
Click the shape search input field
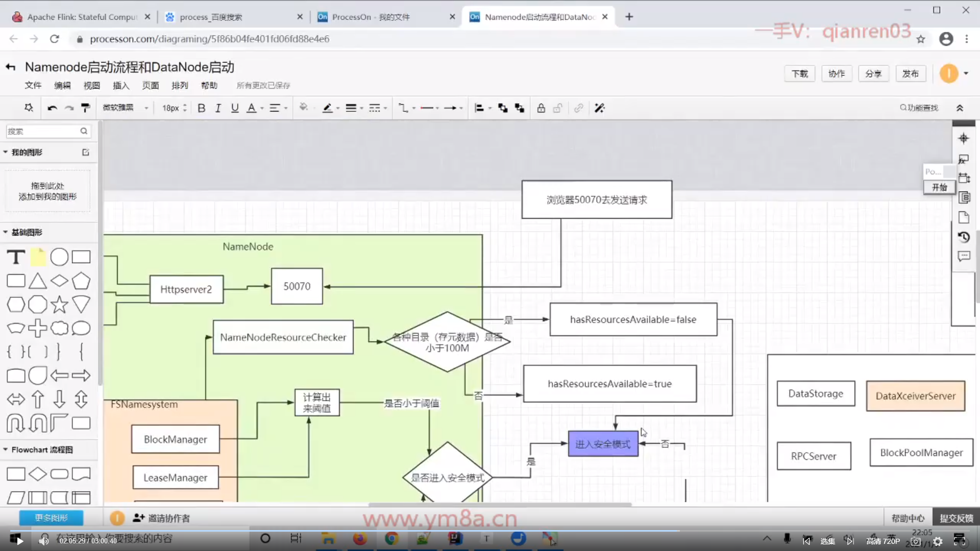click(x=43, y=131)
